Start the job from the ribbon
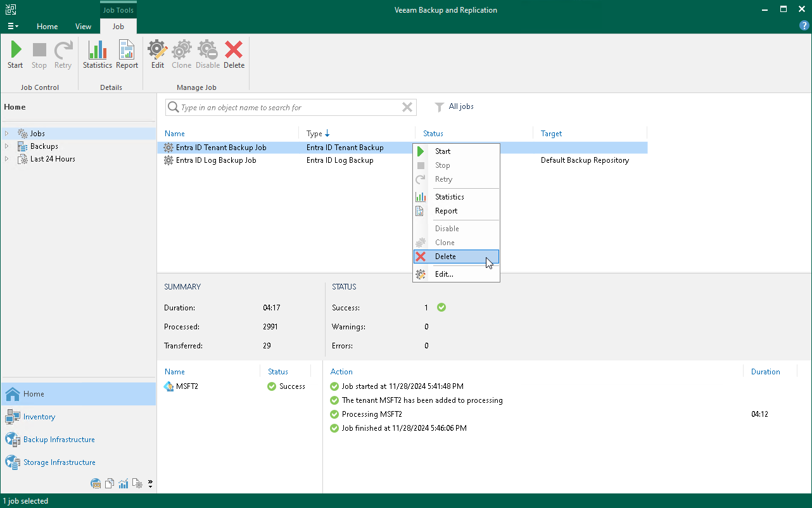The image size is (812, 508). 15,55
